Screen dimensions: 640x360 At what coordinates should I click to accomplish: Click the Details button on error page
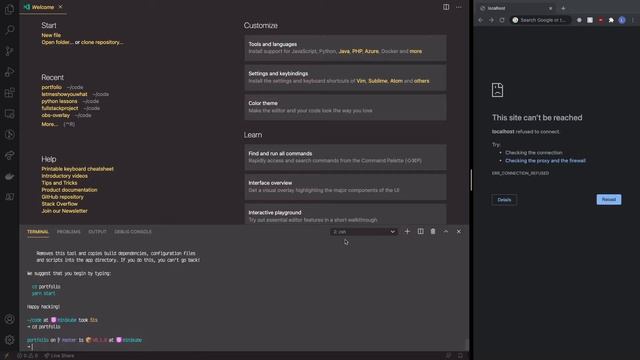pyautogui.click(x=504, y=200)
